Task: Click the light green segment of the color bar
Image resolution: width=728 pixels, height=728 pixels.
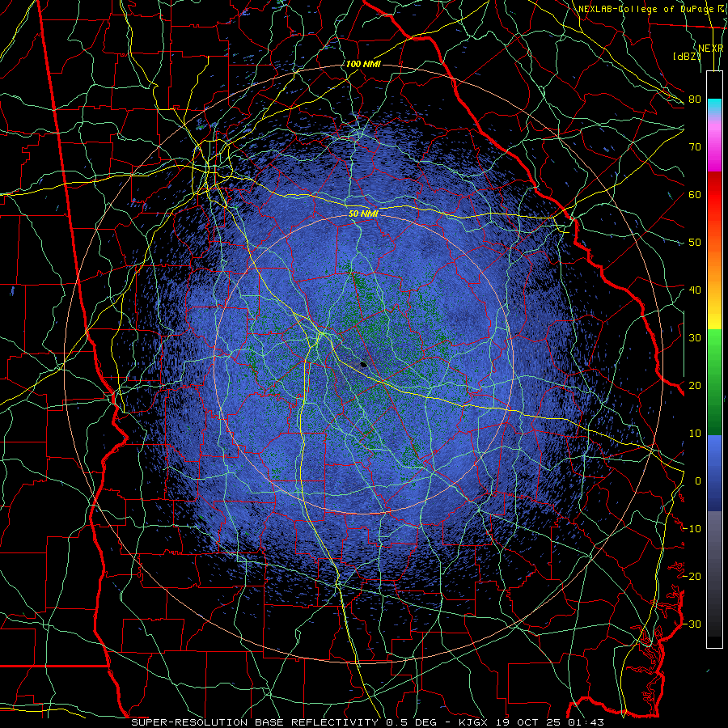Action: click(x=714, y=346)
